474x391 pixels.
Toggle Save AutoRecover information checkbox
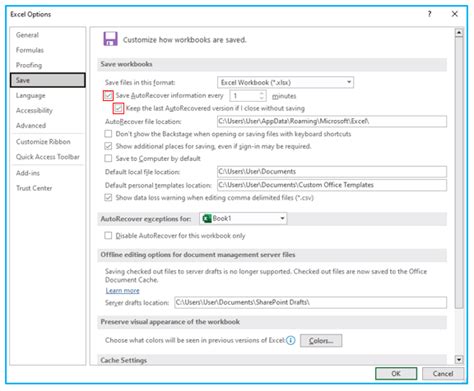tap(108, 95)
